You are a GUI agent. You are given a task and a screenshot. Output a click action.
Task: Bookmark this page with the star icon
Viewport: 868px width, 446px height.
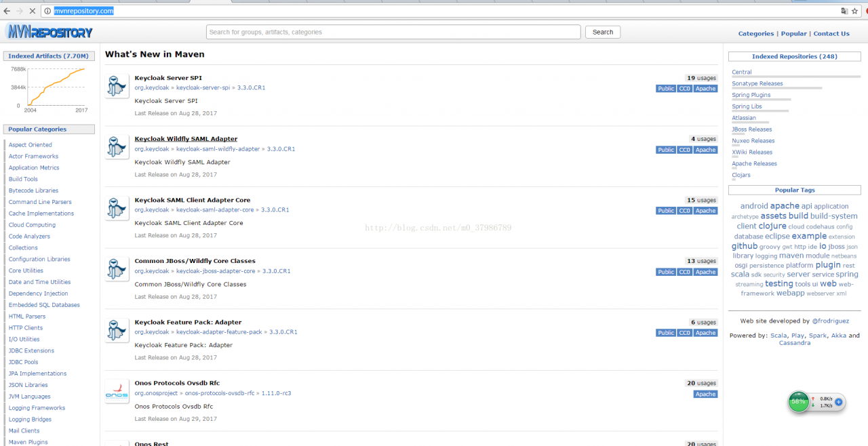coord(855,11)
